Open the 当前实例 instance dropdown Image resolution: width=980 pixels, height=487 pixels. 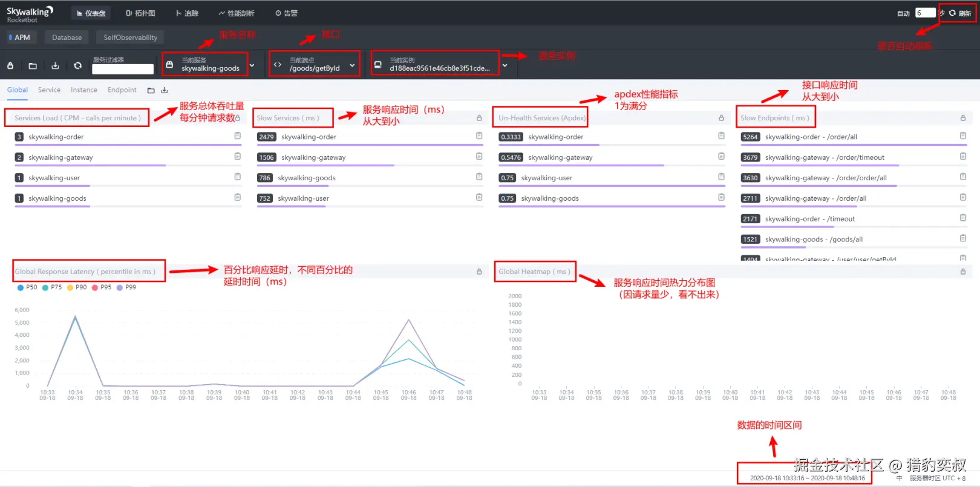point(440,64)
